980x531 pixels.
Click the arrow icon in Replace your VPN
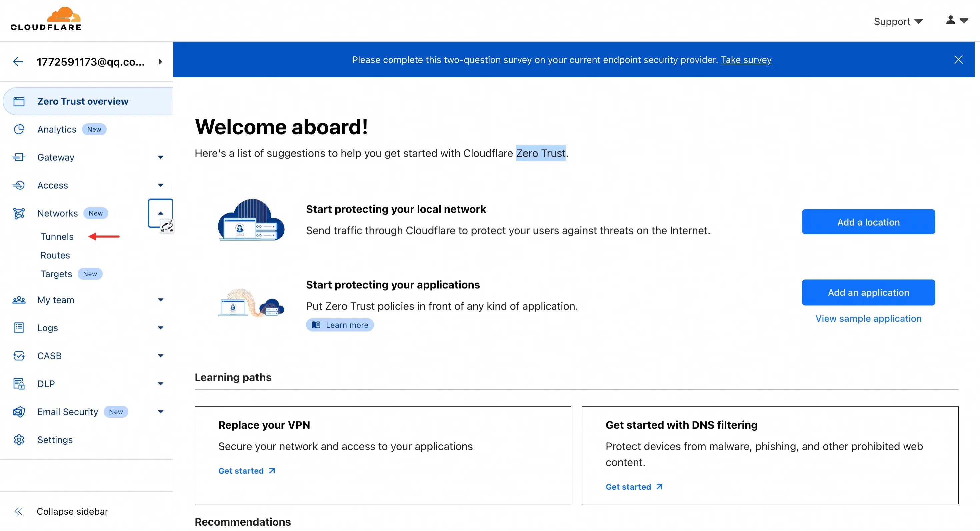272,471
